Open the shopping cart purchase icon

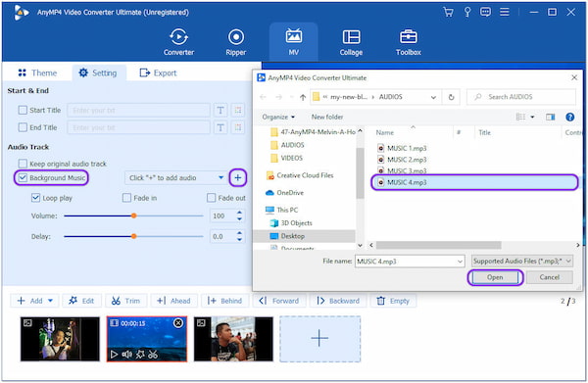(x=448, y=12)
